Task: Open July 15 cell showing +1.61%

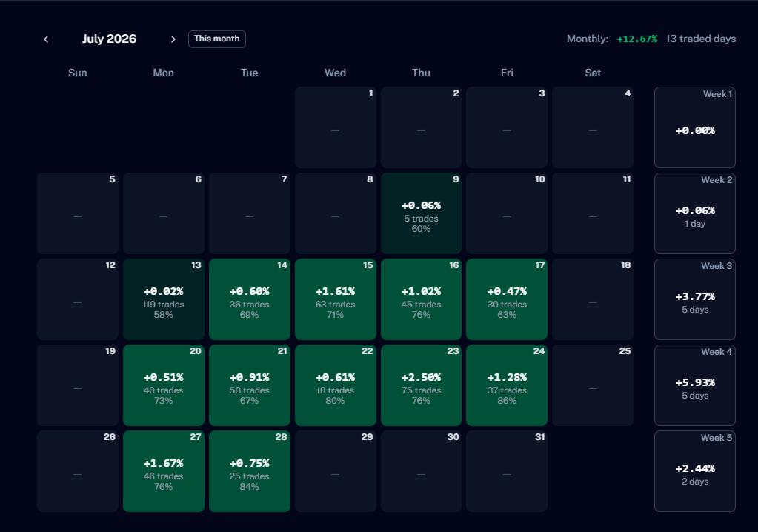Action: tap(336, 299)
